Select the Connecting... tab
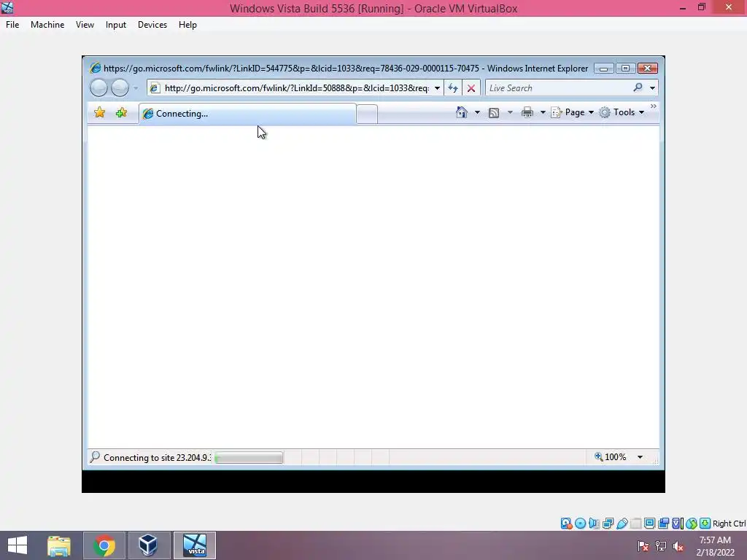 pos(247,114)
